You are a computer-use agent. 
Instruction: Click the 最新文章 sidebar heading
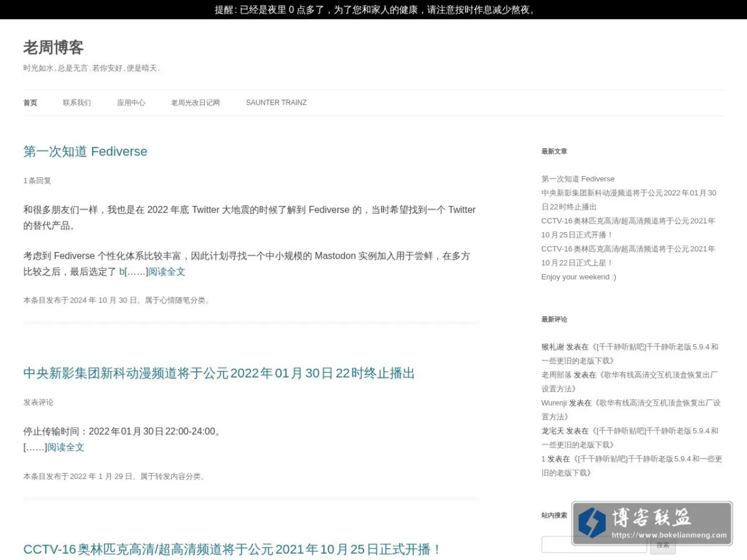pos(554,151)
